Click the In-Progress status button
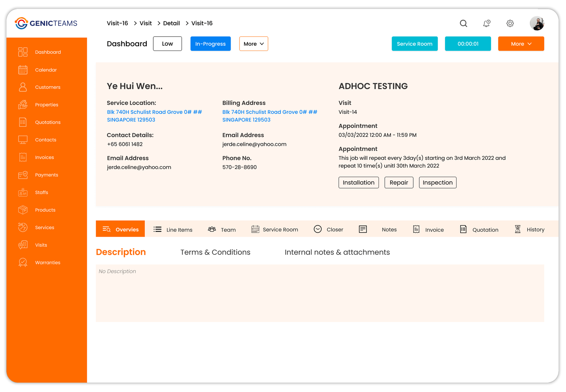The image size is (566, 392). coord(210,44)
